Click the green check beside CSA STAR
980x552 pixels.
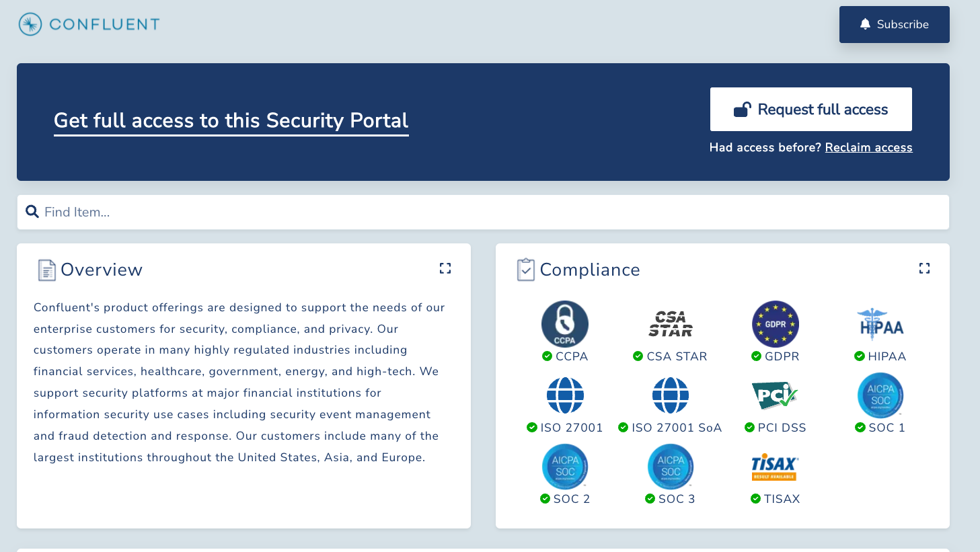[x=638, y=356]
